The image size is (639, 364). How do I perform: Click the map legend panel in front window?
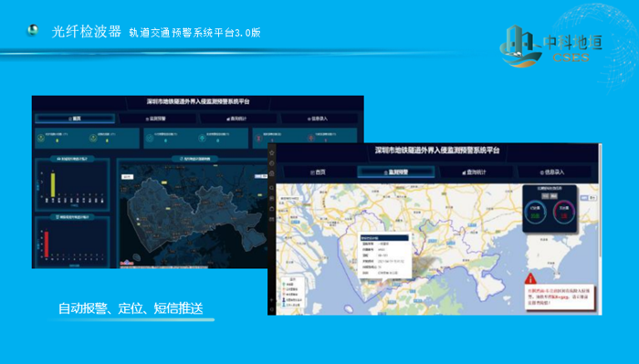(x=292, y=292)
